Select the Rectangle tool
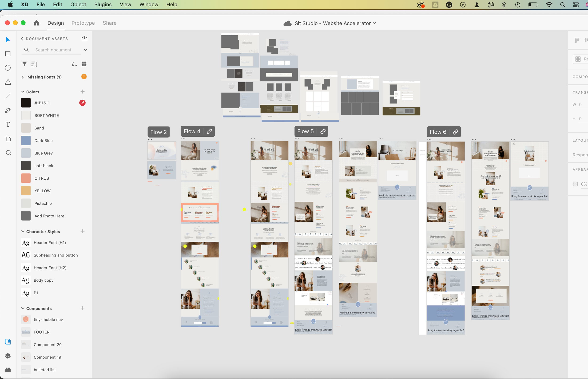This screenshot has height=379, width=588. (8, 54)
